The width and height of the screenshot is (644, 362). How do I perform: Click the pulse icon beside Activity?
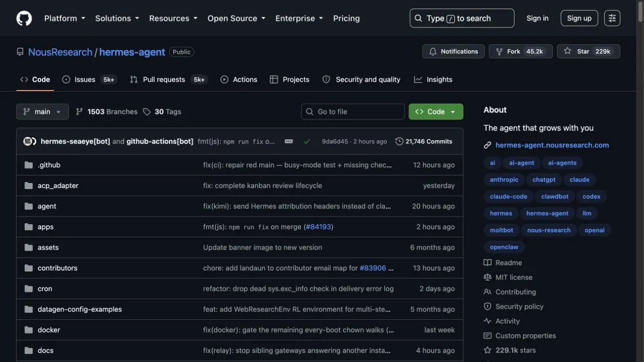pos(487,321)
